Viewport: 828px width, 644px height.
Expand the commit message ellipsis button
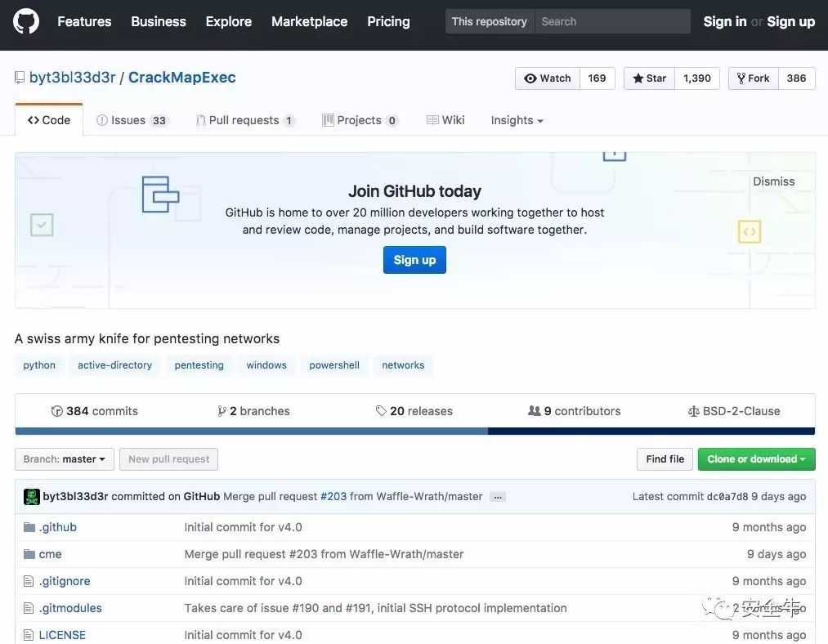tap(498, 497)
